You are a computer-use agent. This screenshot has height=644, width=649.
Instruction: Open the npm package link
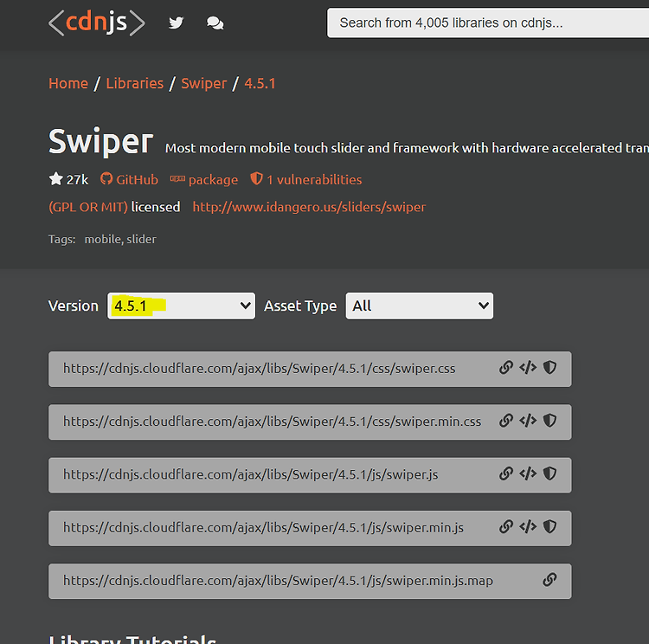point(213,180)
